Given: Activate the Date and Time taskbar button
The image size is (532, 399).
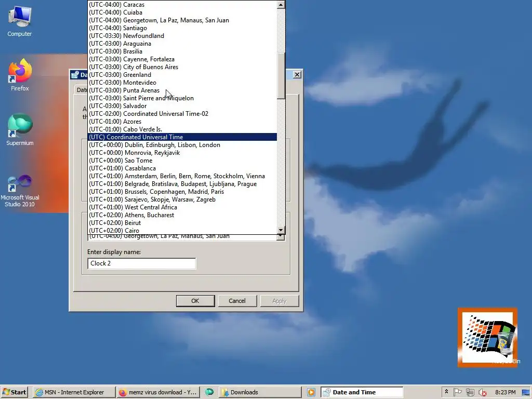Looking at the screenshot, I should (x=362, y=392).
